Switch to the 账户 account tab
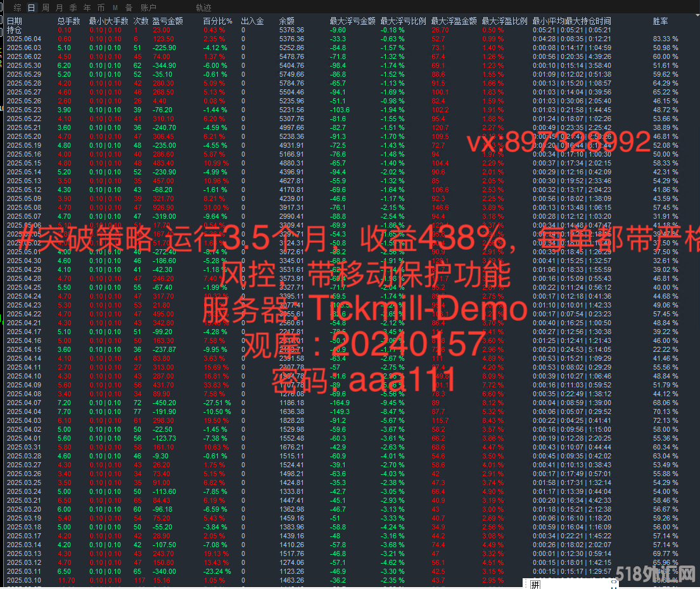This screenshot has height=589, width=700. (x=149, y=8)
